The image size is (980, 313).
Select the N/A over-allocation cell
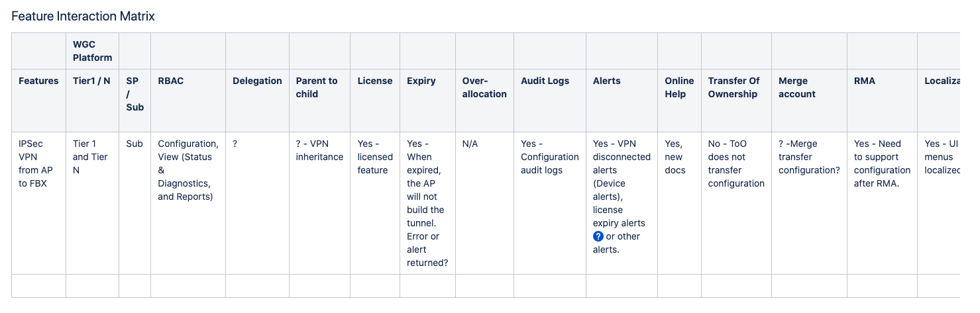pyautogui.click(x=470, y=144)
